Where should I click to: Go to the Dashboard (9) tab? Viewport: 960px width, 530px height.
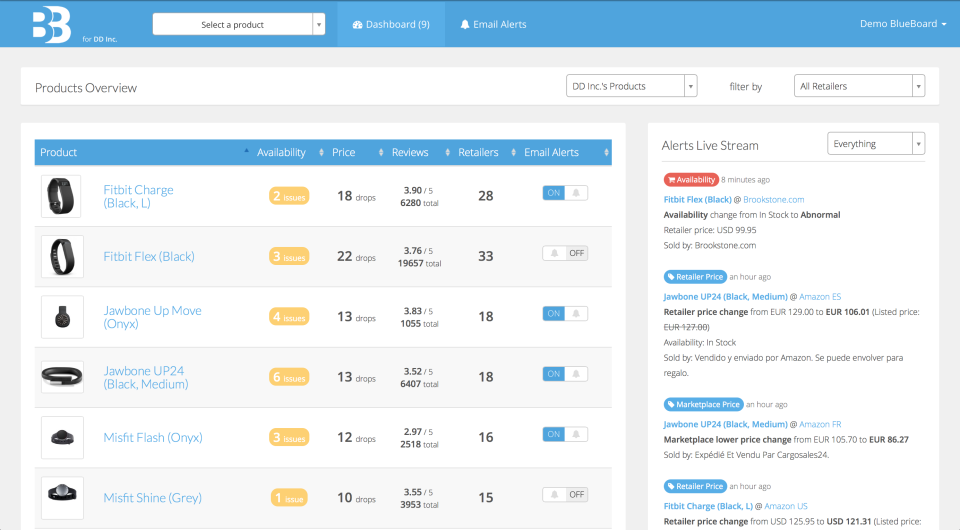click(x=391, y=24)
